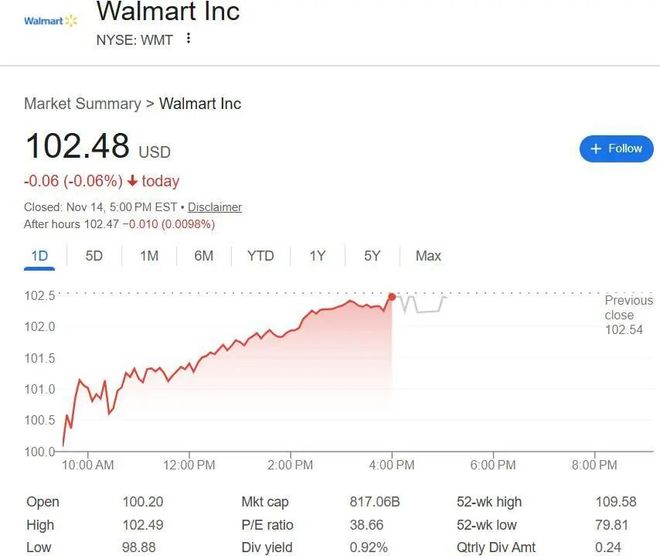Open the three-dot more options menu
660x556 pixels.
click(188, 39)
